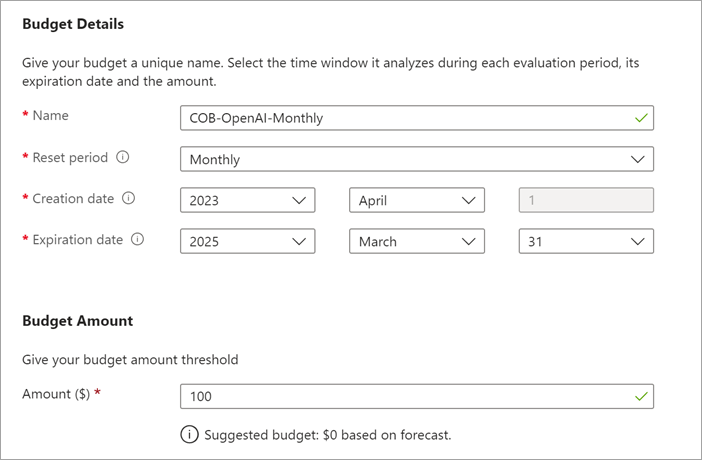This screenshot has height=460, width=702.
Task: Expand the expiration year 2025 dropdown
Action: pos(247,241)
